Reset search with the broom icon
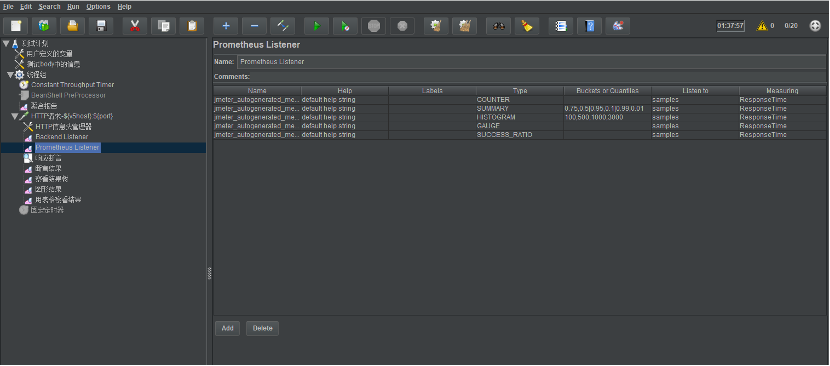 tap(527, 26)
